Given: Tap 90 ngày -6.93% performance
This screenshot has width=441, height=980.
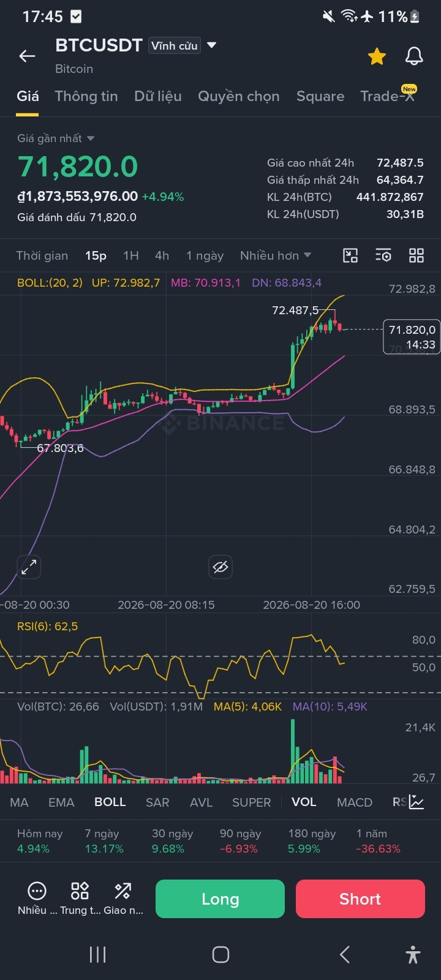Looking at the screenshot, I should coord(240,841).
